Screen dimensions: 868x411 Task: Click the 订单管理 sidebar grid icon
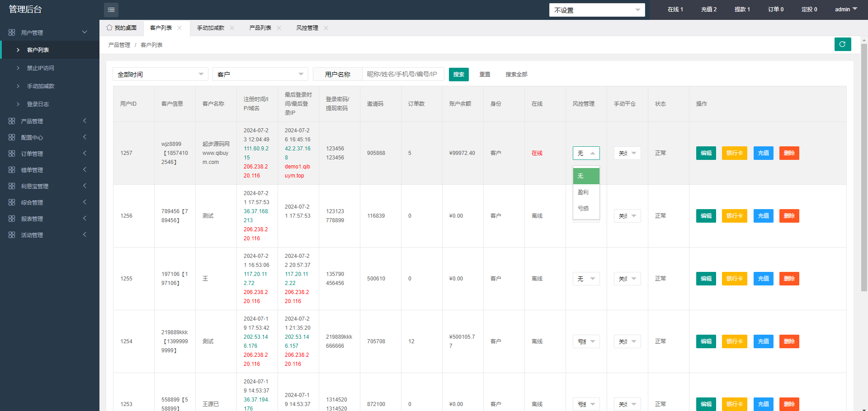pos(12,154)
